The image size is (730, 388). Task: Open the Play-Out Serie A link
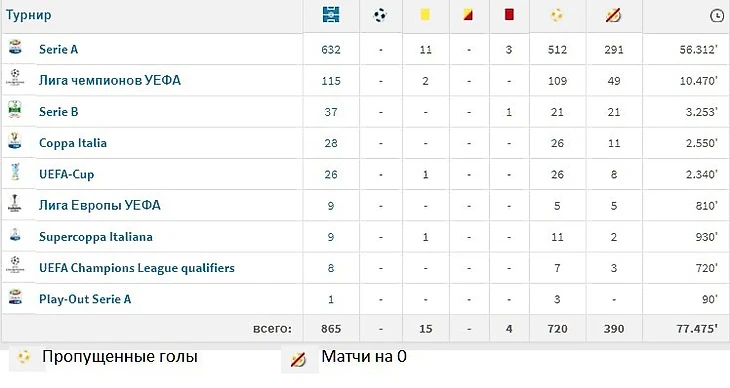(85, 299)
